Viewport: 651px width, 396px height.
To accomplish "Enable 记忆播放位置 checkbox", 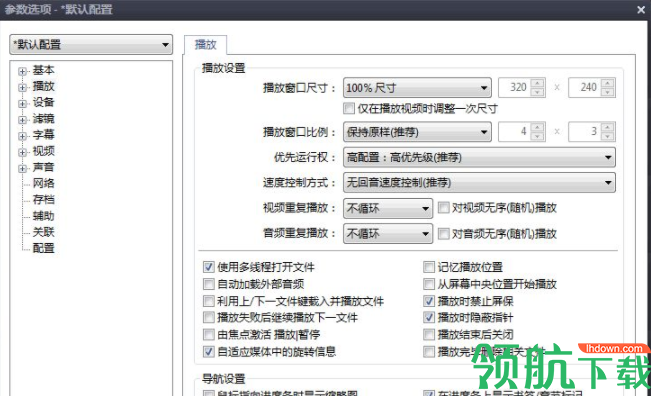I will click(x=429, y=267).
